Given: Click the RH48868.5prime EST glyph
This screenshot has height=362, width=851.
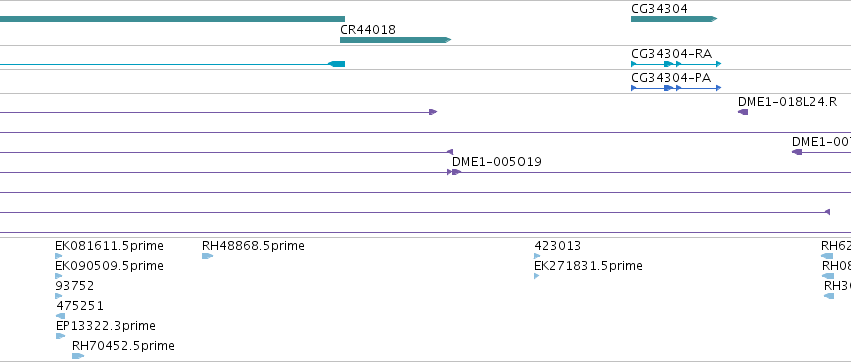Looking at the screenshot, I should tap(207, 256).
